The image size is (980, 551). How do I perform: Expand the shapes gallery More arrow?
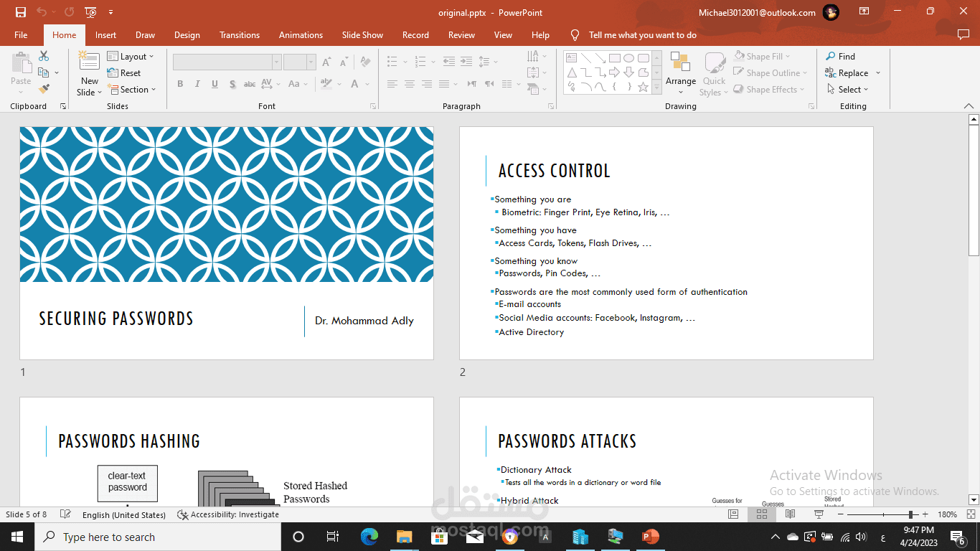coord(656,88)
